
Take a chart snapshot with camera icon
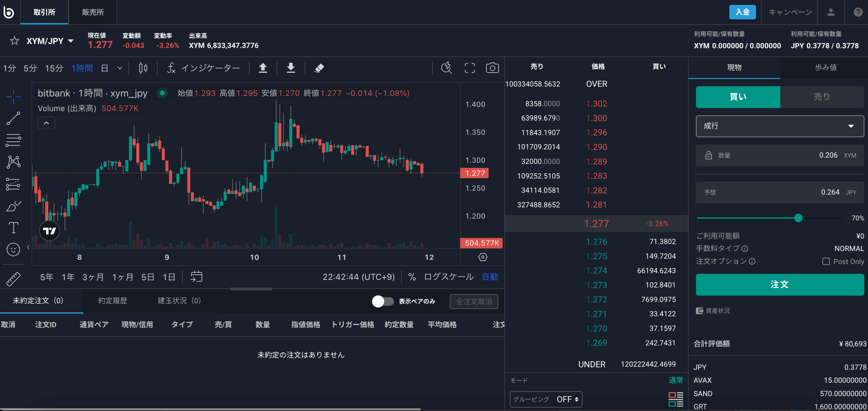pos(492,68)
